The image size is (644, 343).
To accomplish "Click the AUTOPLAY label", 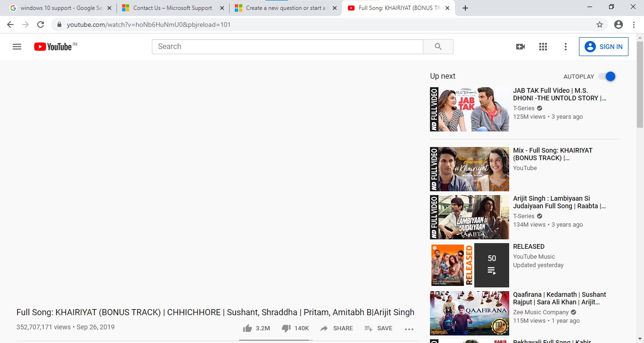I will click(x=579, y=76).
